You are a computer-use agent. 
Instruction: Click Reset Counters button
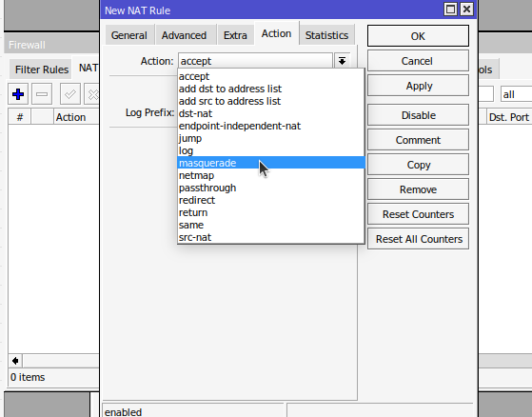click(418, 214)
